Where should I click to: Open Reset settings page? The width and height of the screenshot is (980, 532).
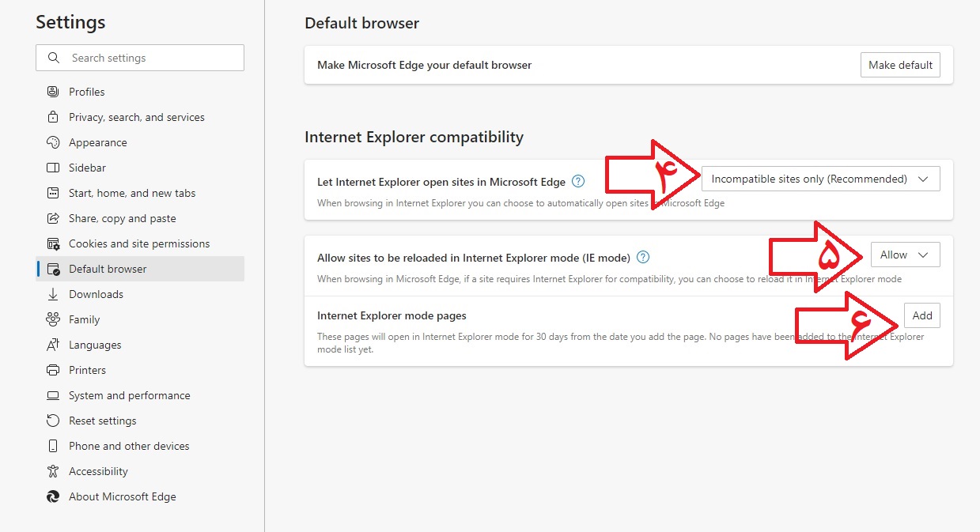(140, 421)
